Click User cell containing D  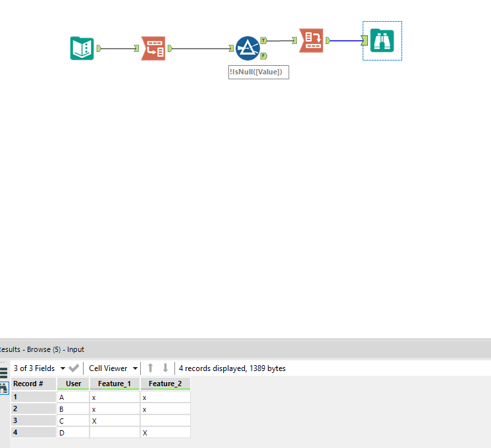pyautogui.click(x=73, y=432)
